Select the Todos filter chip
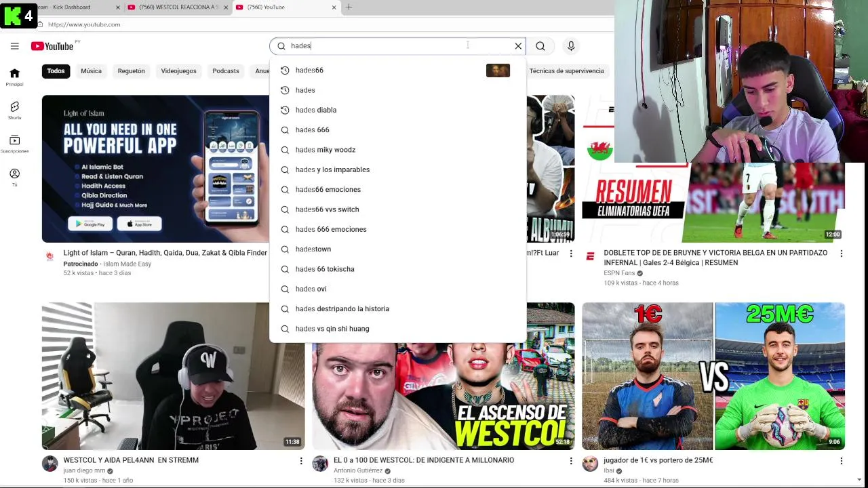This screenshot has width=868, height=488. click(56, 71)
